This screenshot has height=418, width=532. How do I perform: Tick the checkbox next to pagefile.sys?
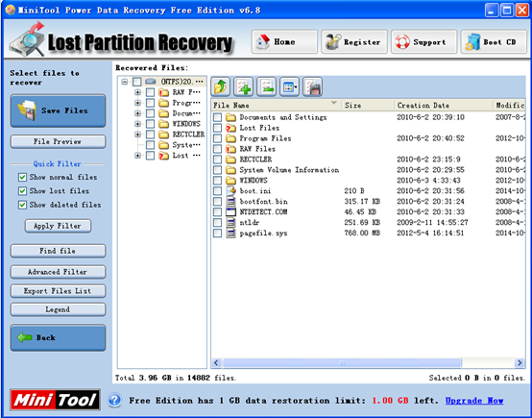point(217,234)
